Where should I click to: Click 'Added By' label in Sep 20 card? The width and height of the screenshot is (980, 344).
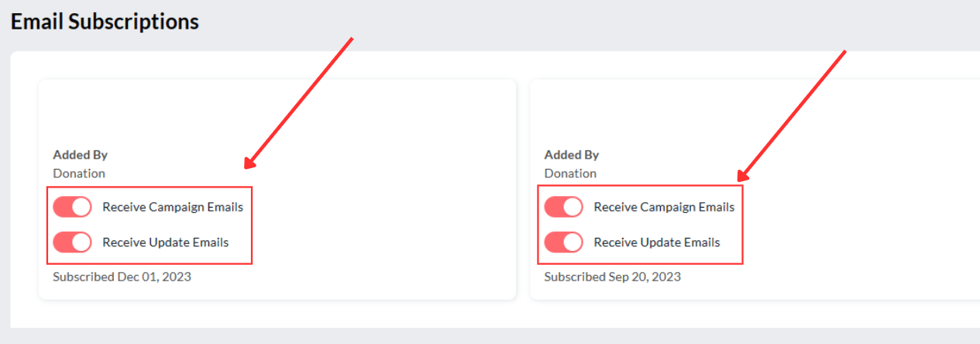[x=571, y=155]
